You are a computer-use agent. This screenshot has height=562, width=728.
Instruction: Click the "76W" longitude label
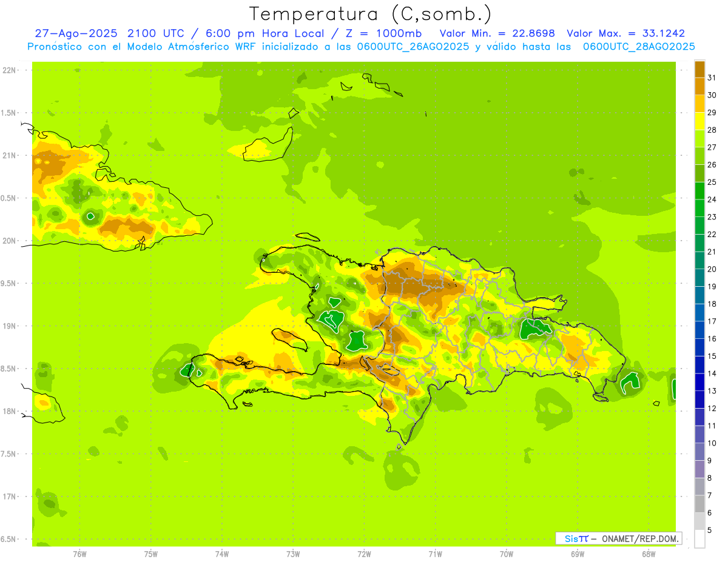[x=79, y=554]
